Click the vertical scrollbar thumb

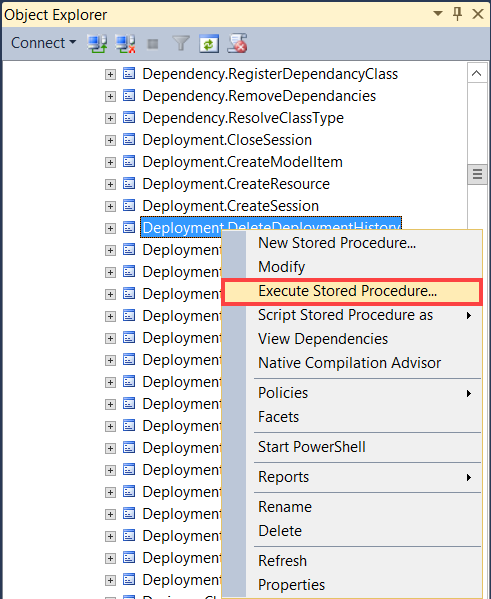pyautogui.click(x=477, y=174)
